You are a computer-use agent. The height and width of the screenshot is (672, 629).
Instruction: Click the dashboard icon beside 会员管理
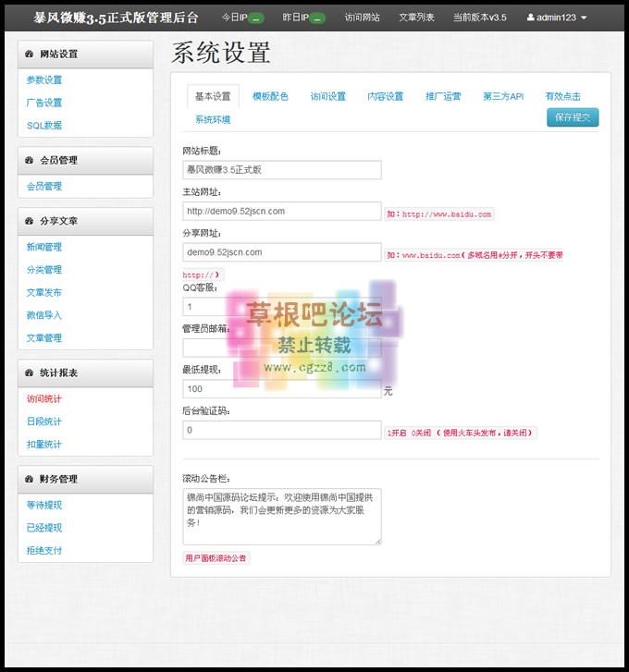31,161
